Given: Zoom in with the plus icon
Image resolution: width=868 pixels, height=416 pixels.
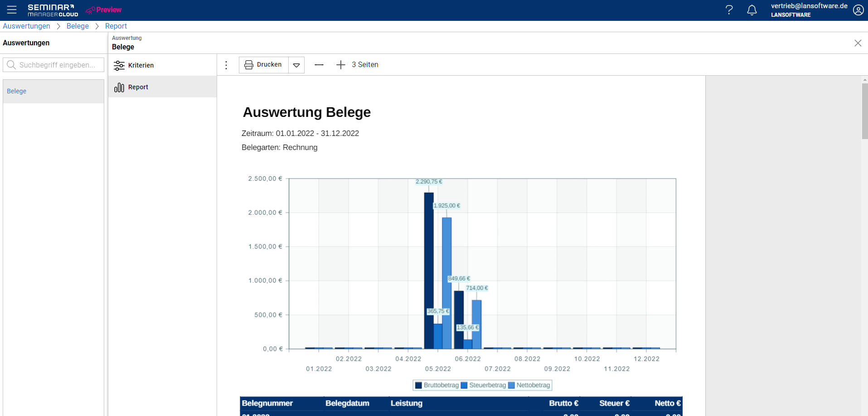Looking at the screenshot, I should coord(341,65).
